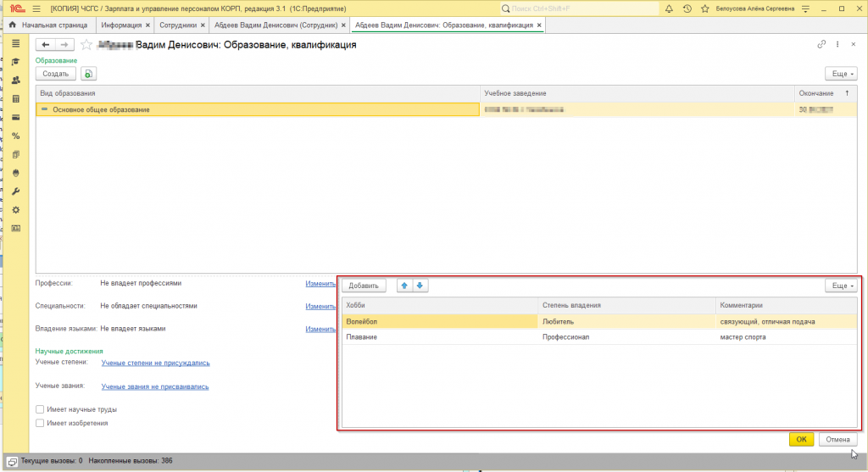Click the 'Профессионал' proficiency cell
This screenshot has height=472, width=868.
(x=626, y=337)
